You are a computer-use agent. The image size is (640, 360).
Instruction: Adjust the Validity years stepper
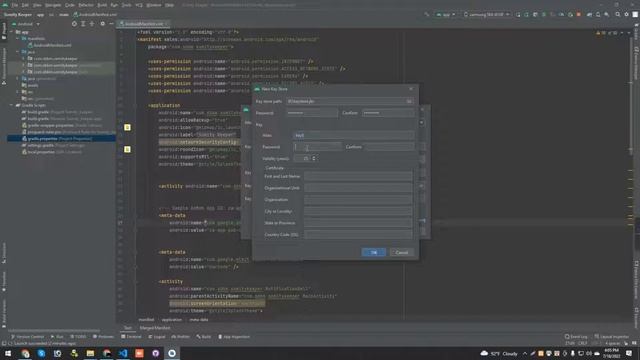313,158
